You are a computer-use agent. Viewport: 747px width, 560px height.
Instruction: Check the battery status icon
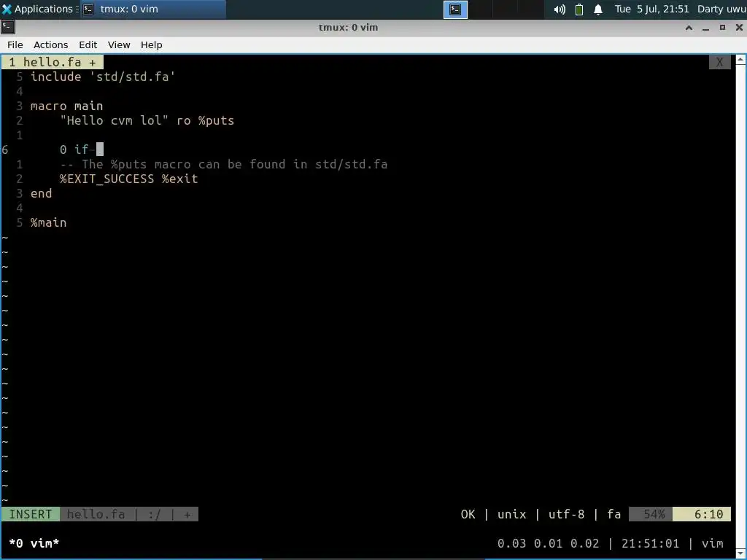point(578,9)
